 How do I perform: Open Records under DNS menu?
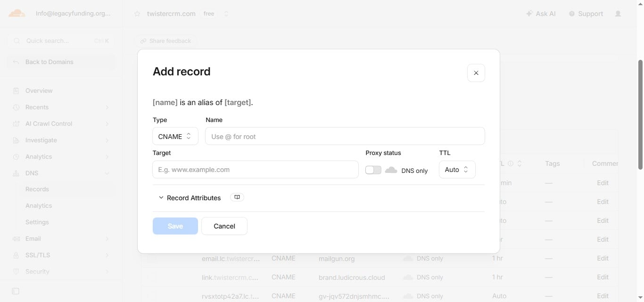coord(37,189)
